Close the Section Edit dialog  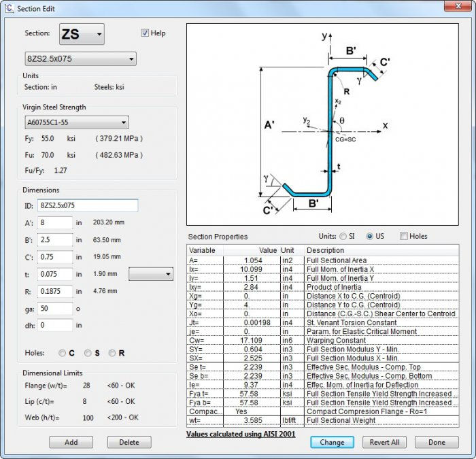(x=458, y=6)
